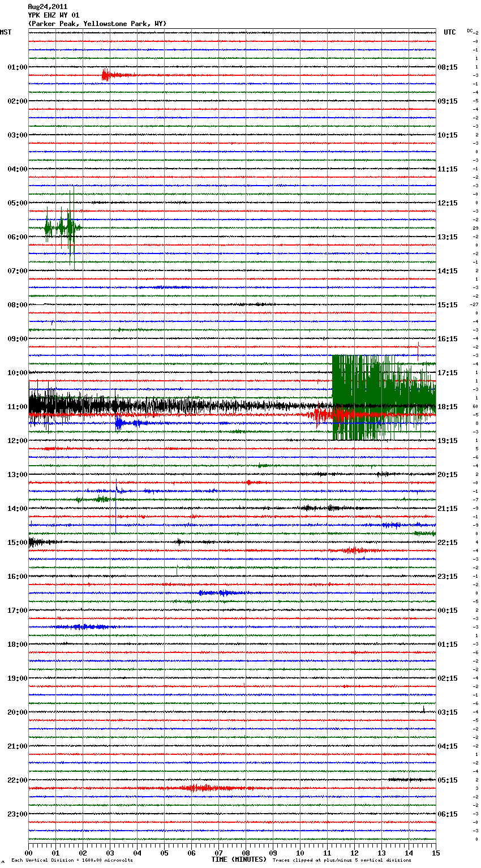This screenshot has width=481, height=868.
Task: Select the "05" minute axis tick label
Action: pos(164,853)
